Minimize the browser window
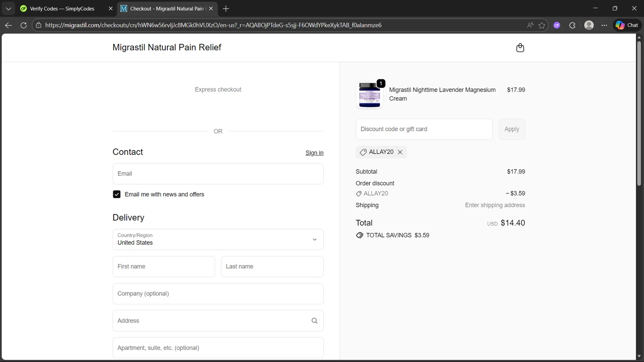The image size is (644, 362). click(x=595, y=8)
